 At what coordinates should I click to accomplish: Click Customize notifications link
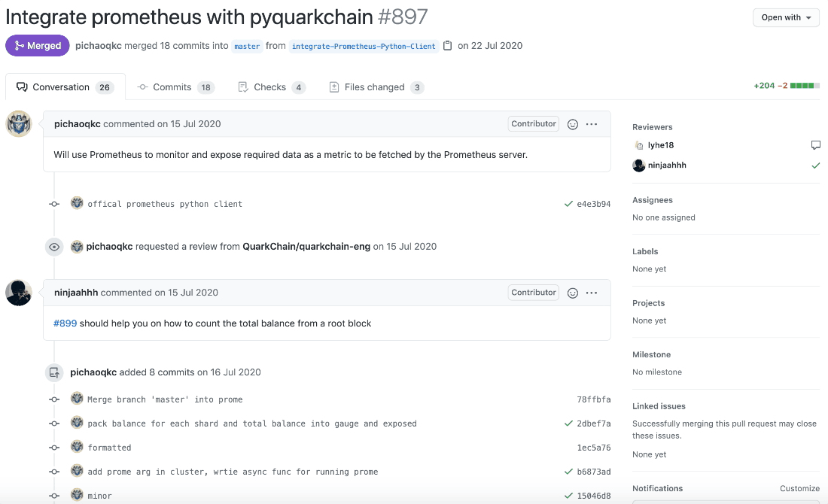(x=799, y=488)
